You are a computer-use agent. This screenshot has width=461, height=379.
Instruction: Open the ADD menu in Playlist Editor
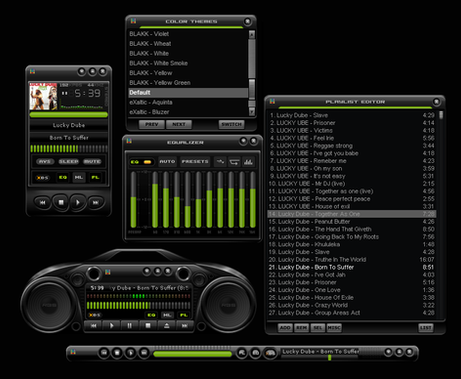[285, 328]
